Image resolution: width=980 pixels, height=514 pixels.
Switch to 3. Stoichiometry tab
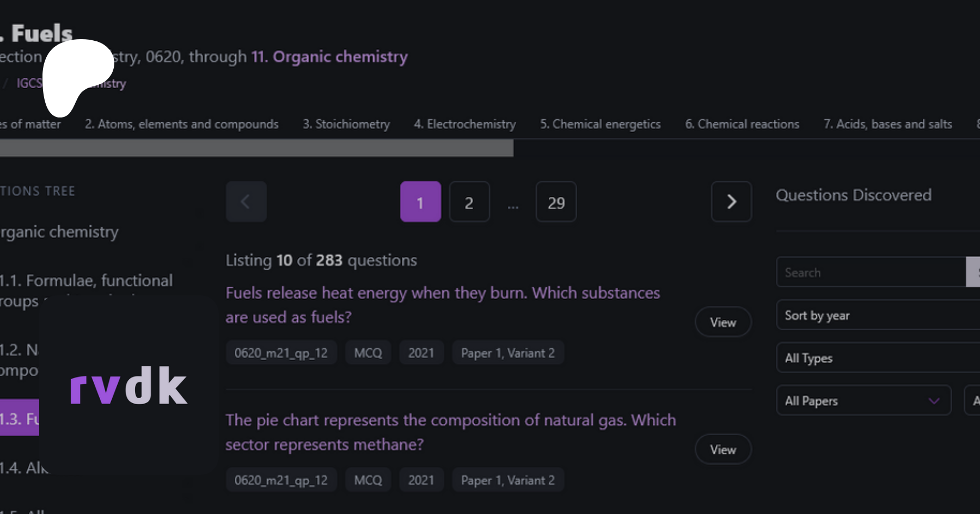coord(346,125)
